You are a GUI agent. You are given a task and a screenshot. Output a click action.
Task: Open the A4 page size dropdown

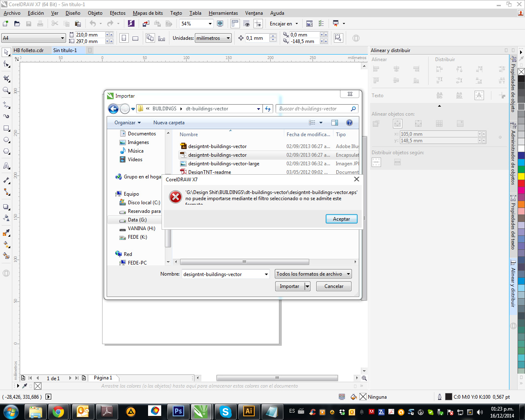tap(62, 38)
